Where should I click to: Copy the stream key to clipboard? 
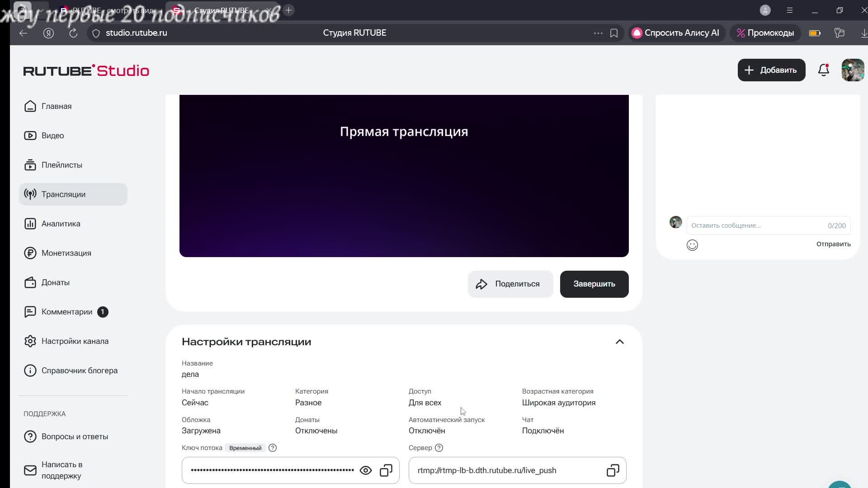386,470
